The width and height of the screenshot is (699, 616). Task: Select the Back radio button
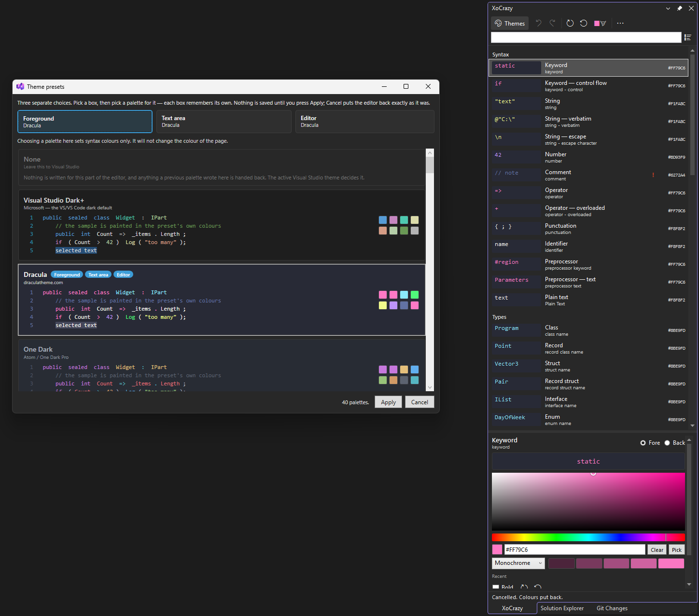tap(674, 443)
